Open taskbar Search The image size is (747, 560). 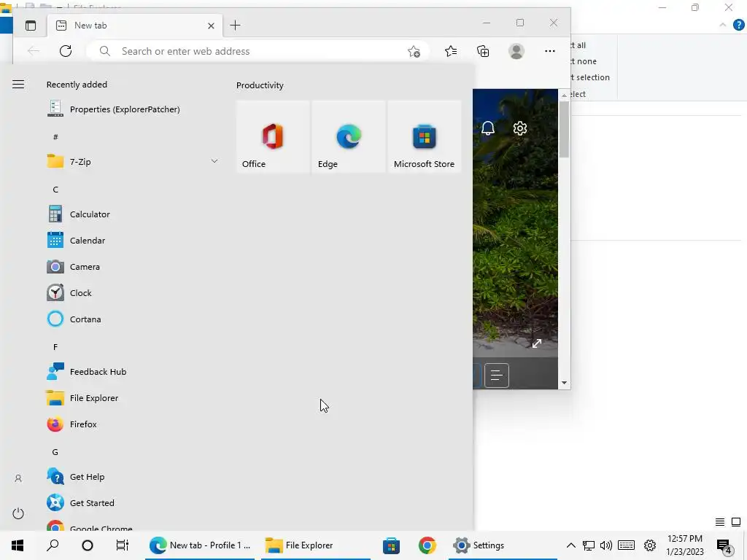click(x=53, y=545)
